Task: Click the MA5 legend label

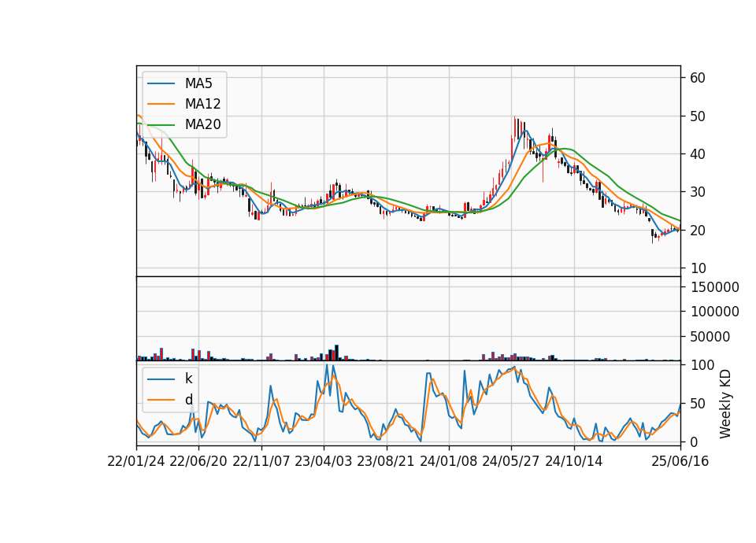Action: point(198,83)
